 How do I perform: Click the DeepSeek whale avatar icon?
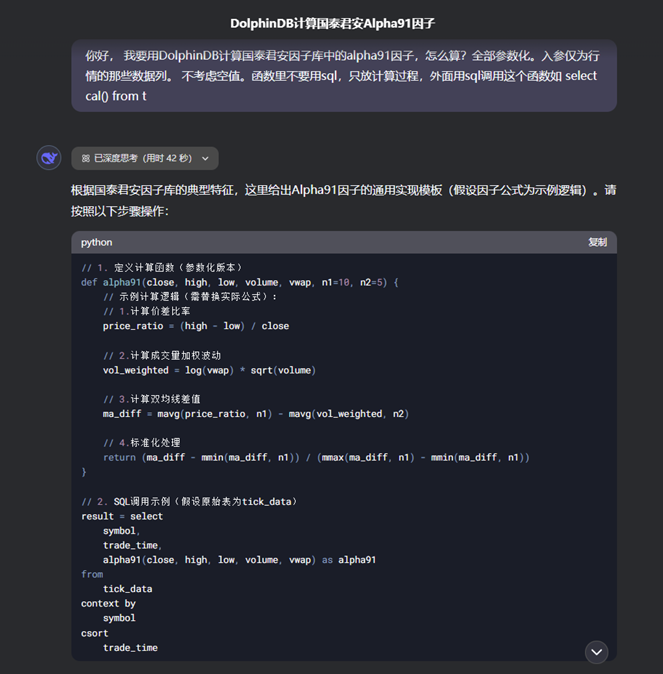(49, 158)
